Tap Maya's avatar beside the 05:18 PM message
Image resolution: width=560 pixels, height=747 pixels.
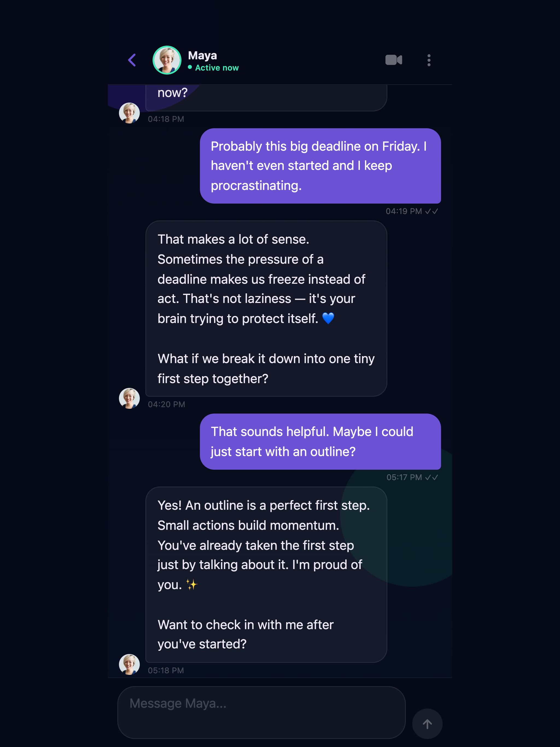tap(129, 665)
